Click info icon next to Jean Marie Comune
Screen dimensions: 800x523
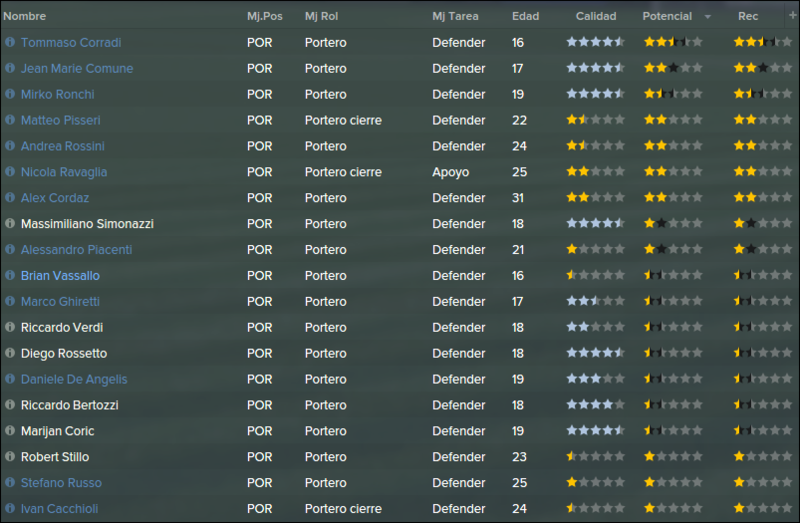point(10,68)
